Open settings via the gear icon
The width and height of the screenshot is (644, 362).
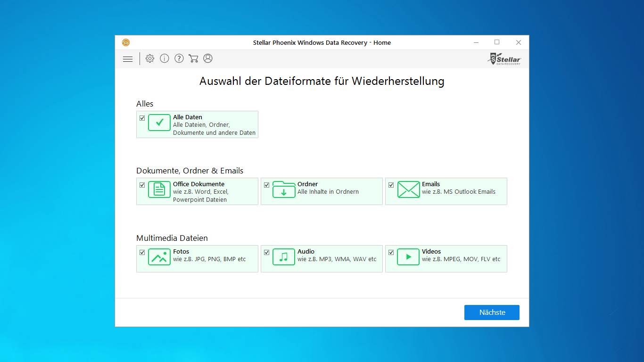(x=150, y=58)
